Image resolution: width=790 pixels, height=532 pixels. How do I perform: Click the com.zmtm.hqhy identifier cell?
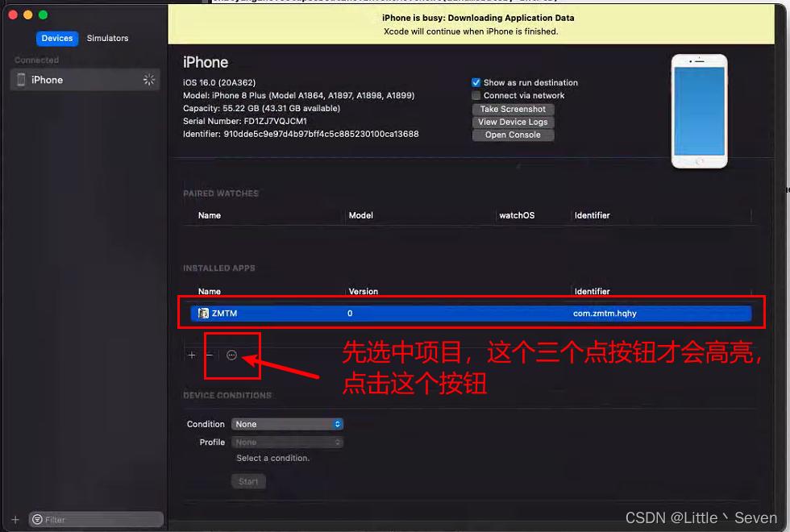coord(605,314)
